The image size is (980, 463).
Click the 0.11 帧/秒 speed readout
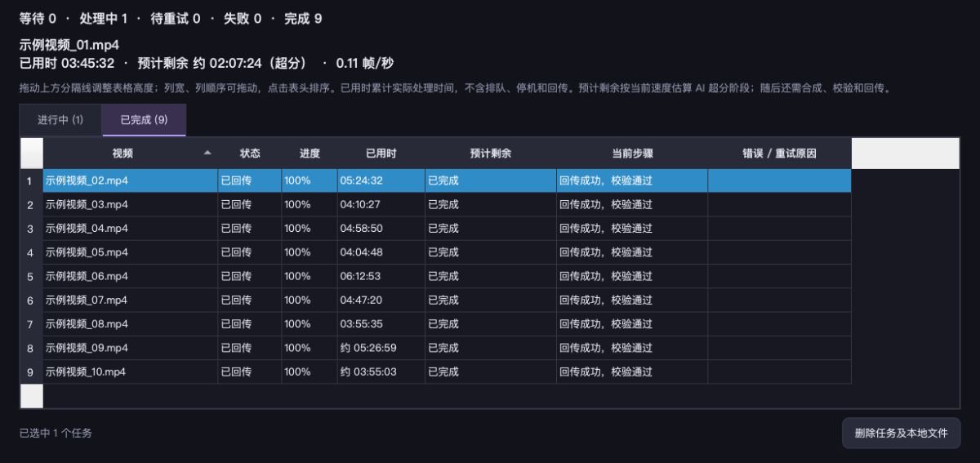[365, 63]
